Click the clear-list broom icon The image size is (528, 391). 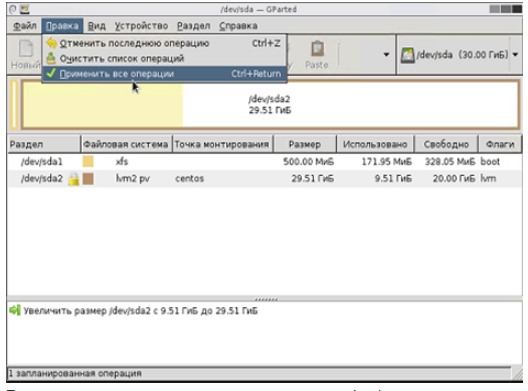tap(51, 58)
